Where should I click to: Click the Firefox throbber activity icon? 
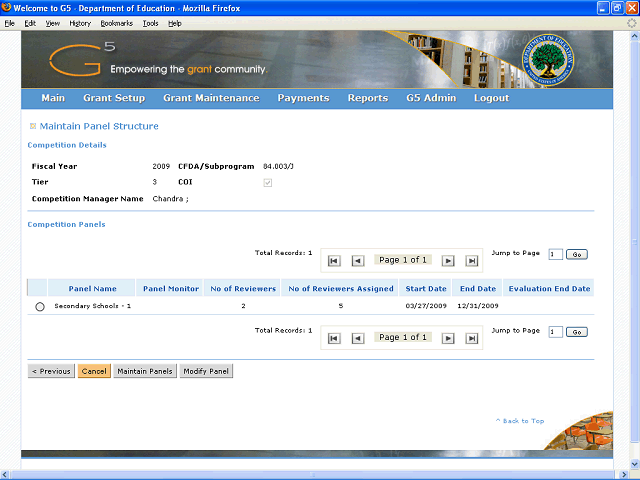(631, 23)
